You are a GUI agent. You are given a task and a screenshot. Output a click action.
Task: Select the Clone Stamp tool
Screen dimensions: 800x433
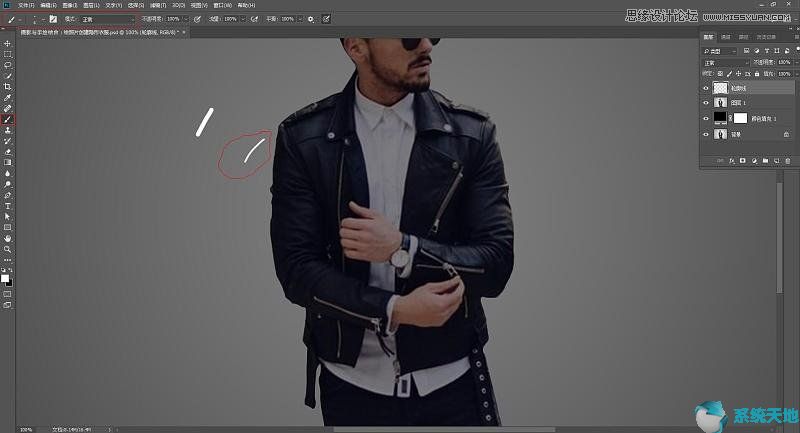point(7,130)
